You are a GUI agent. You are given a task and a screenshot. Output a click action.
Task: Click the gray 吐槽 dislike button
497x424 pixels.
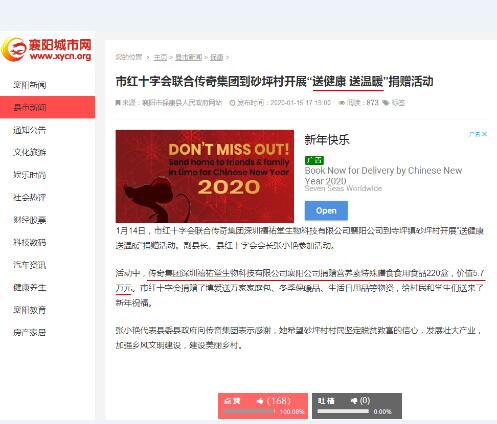click(357, 406)
